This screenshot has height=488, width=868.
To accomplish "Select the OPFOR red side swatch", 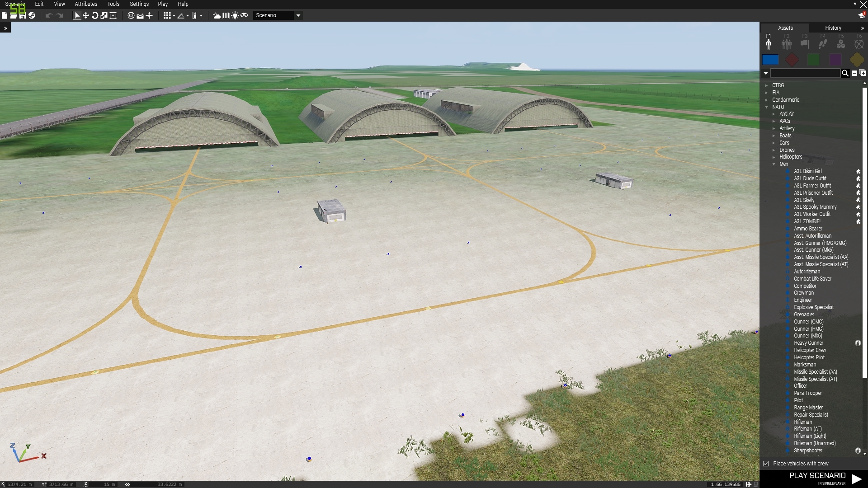I will click(792, 60).
